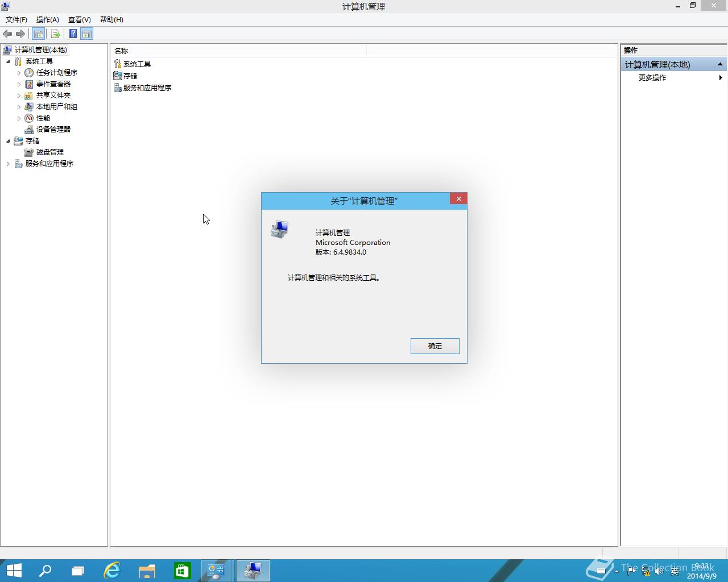Image resolution: width=728 pixels, height=582 pixels.
Task: Open the touch keyboard tray icon
Action: click(x=601, y=571)
